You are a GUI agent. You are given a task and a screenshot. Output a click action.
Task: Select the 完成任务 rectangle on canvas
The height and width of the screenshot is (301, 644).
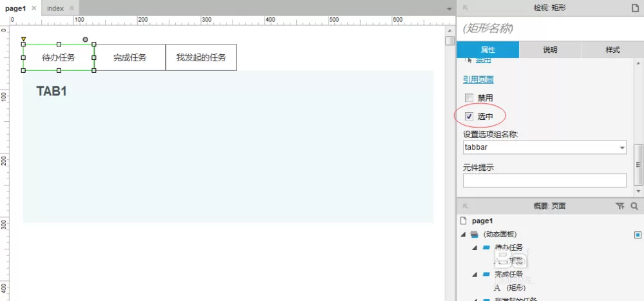[x=130, y=57]
